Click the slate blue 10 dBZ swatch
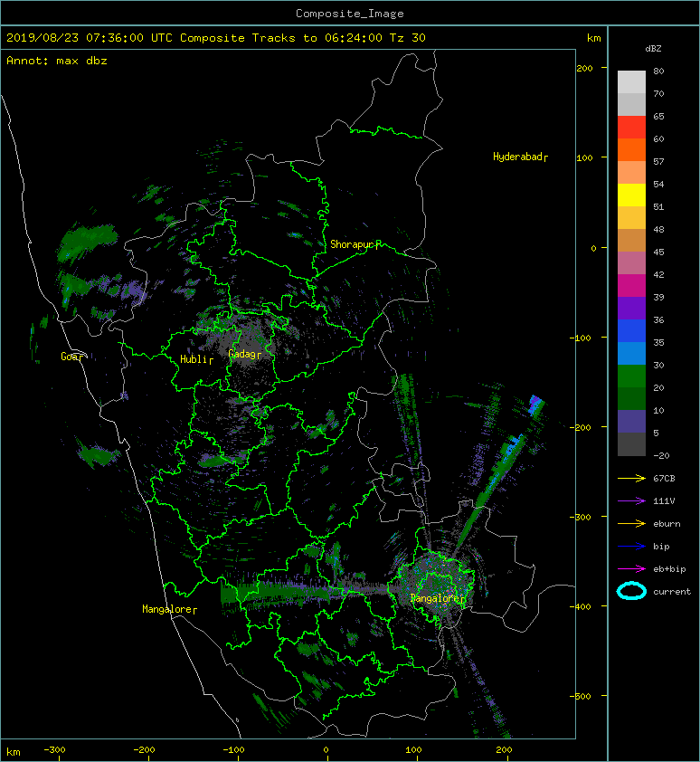This screenshot has height=762, width=700. pyautogui.click(x=631, y=422)
